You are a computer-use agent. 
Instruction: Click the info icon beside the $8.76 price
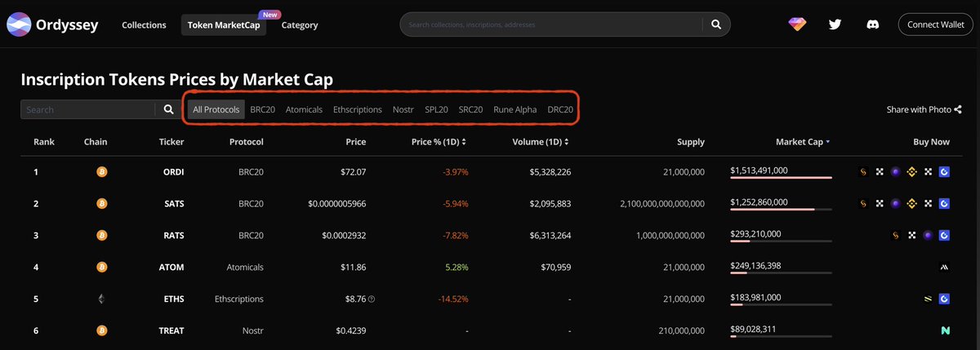(372, 299)
